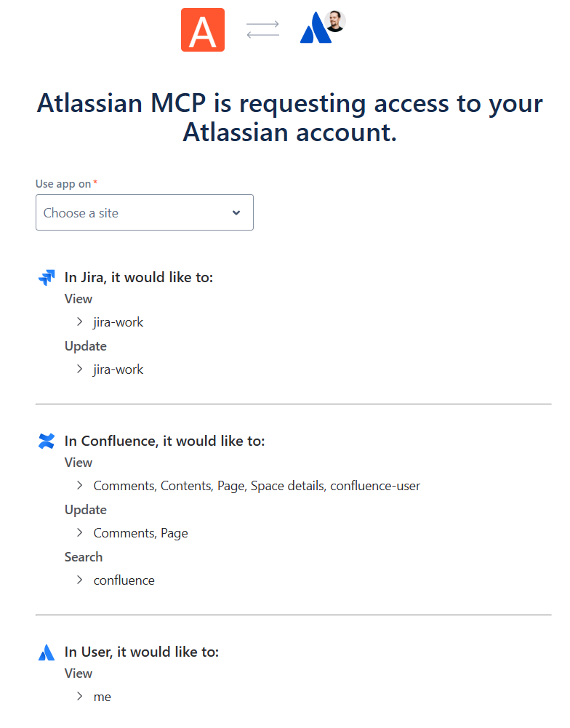Click the dropdown chevron in site selector

pyautogui.click(x=236, y=212)
